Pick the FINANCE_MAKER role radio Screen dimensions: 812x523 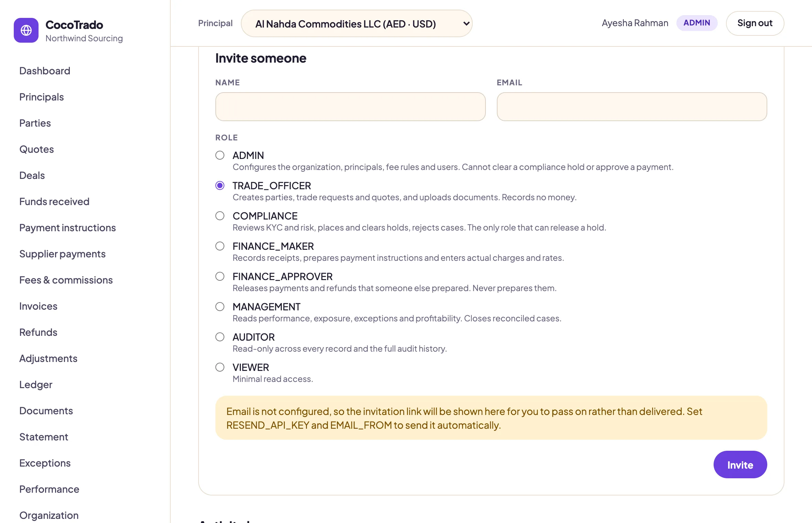click(220, 246)
